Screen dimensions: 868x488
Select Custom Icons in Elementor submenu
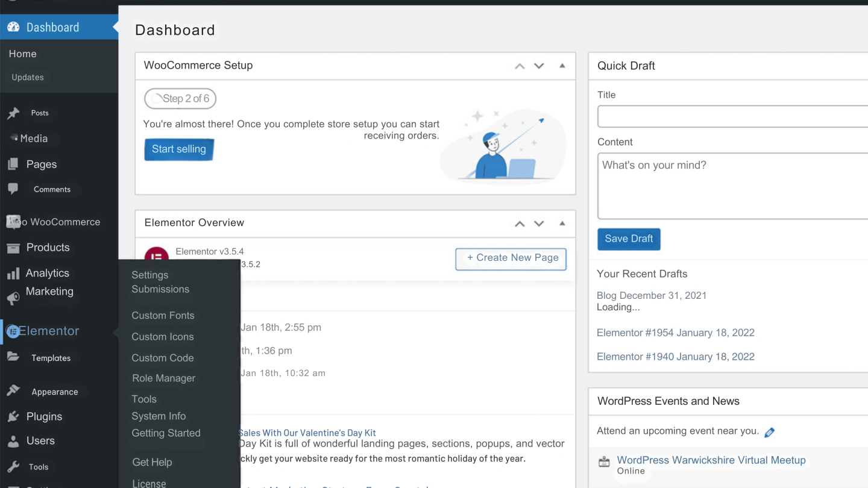163,337
